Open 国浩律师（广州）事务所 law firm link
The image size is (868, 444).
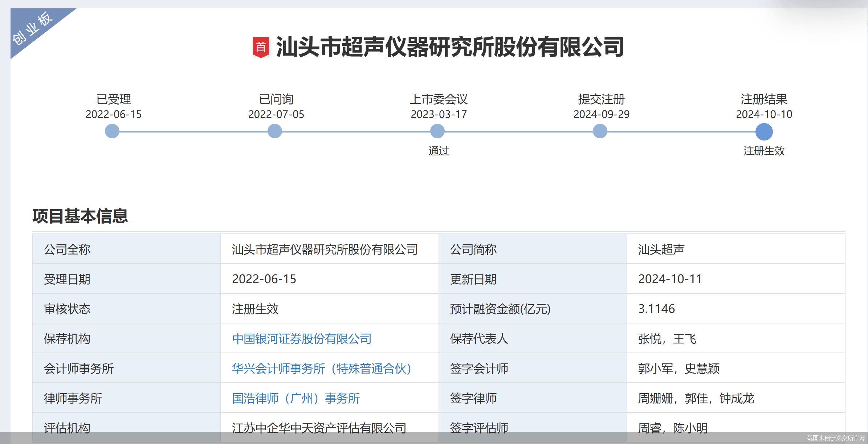click(x=296, y=398)
